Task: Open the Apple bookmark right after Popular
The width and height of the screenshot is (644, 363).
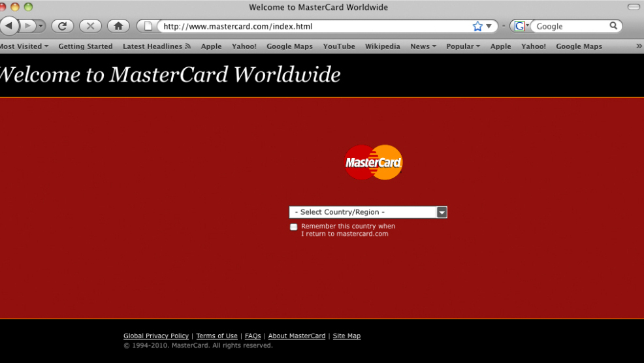Action: click(x=501, y=46)
